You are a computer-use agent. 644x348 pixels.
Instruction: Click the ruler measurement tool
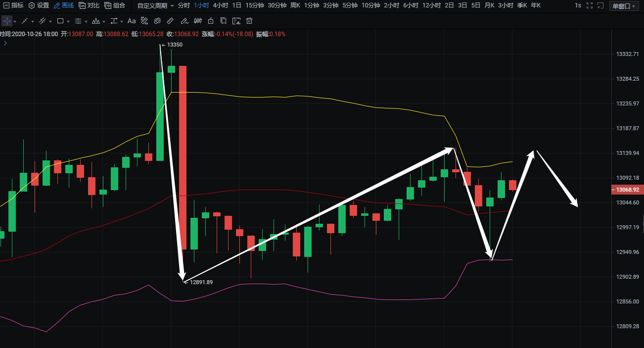point(170,21)
